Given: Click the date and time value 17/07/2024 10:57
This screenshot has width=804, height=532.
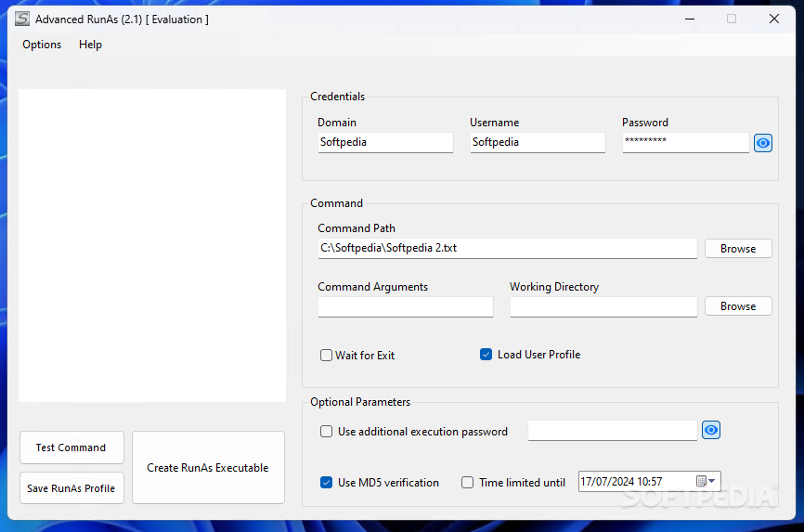Looking at the screenshot, I should click(621, 481).
